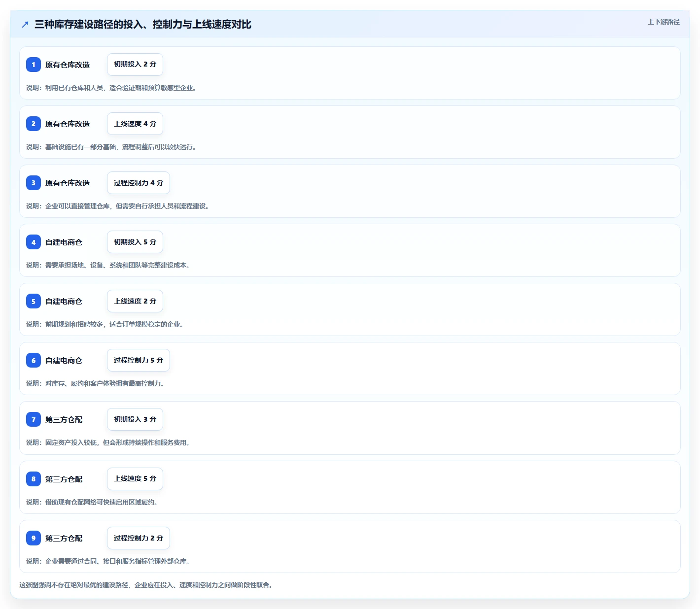
Task: Click the 上下游路径 label at top right
Action: pos(664,22)
